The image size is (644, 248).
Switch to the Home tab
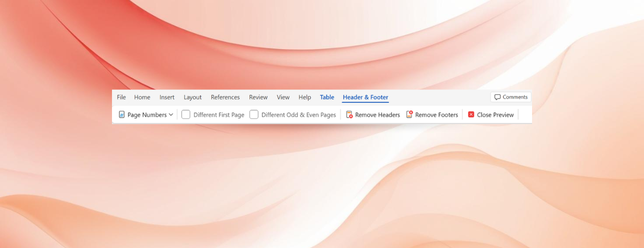click(x=142, y=97)
